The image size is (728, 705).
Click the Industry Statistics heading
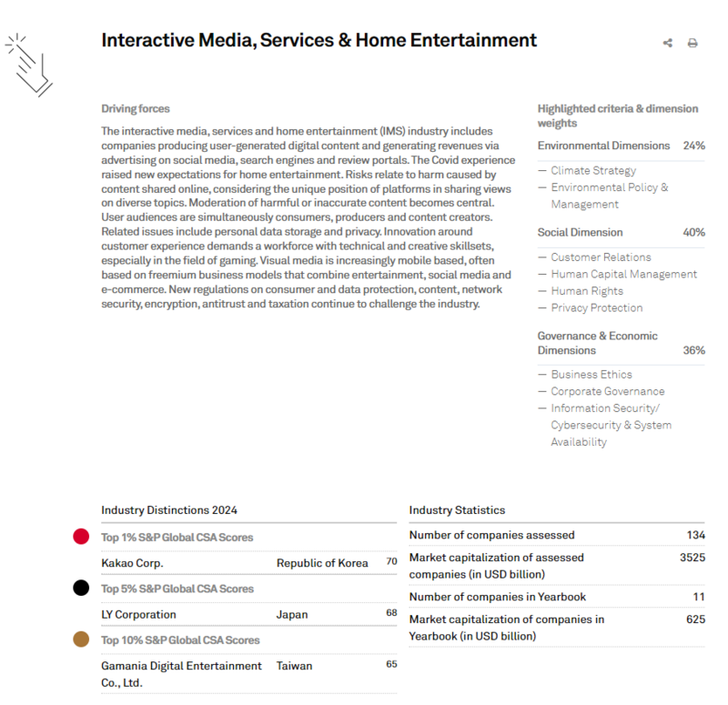point(457,510)
